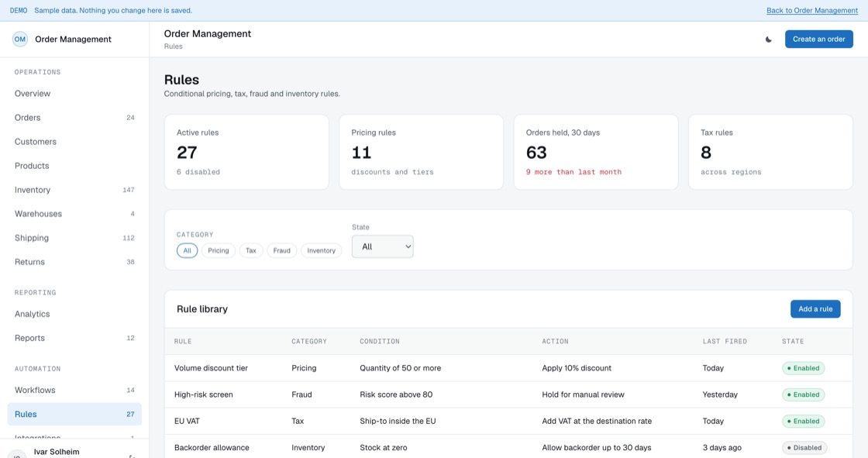Go to Reports in the sidebar
Viewport: 868px width, 458px height.
(x=74, y=338)
